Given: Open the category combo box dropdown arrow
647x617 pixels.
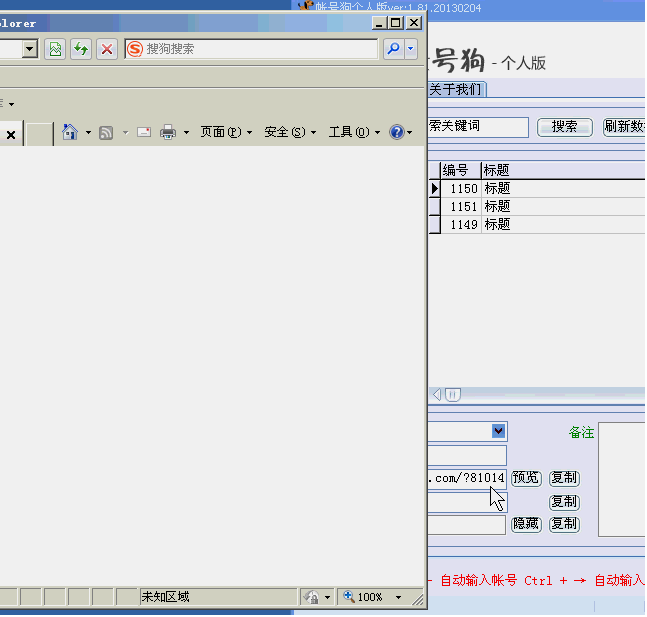Looking at the screenshot, I should pos(498,431).
